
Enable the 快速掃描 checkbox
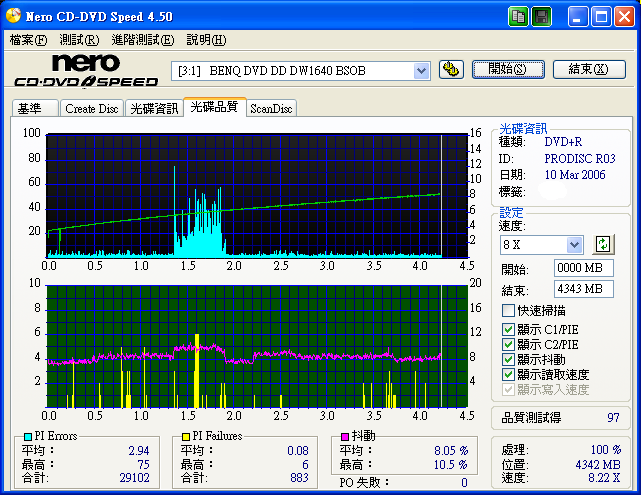(x=508, y=311)
